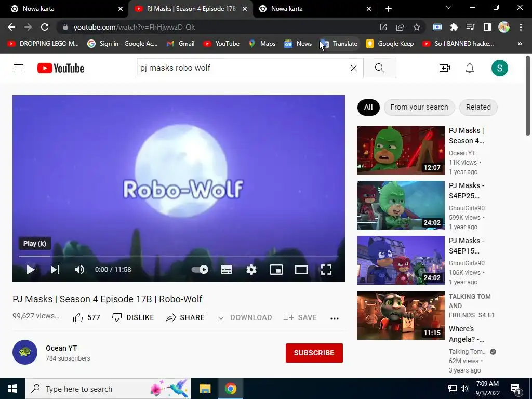This screenshot has height=399, width=532.
Task: Switch to first 'Nowa karta' tab
Action: point(63,9)
